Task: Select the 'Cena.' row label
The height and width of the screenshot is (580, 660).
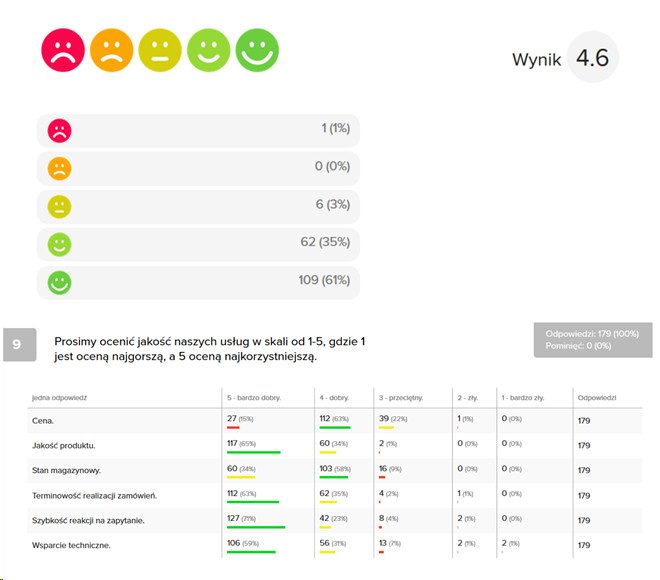Action: click(x=43, y=420)
